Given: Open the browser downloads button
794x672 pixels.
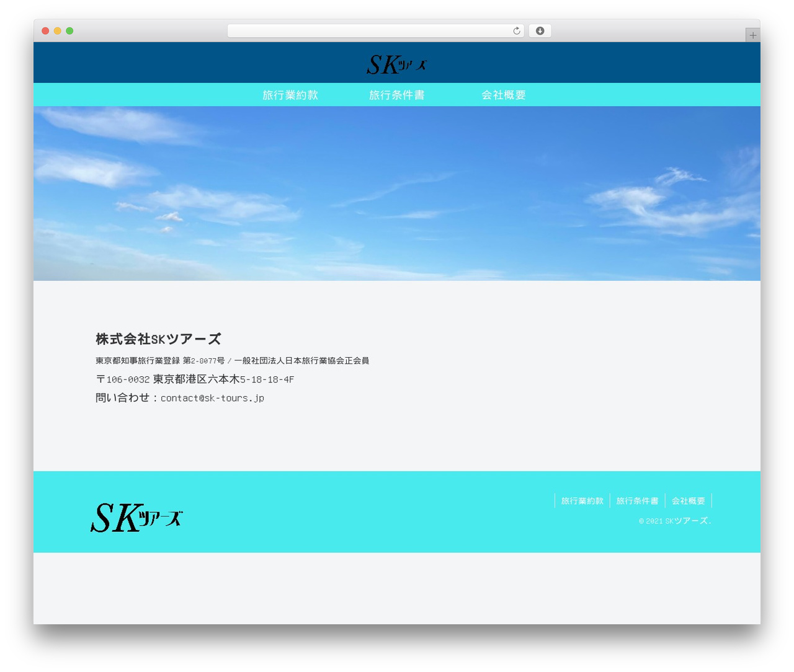Looking at the screenshot, I should [540, 31].
